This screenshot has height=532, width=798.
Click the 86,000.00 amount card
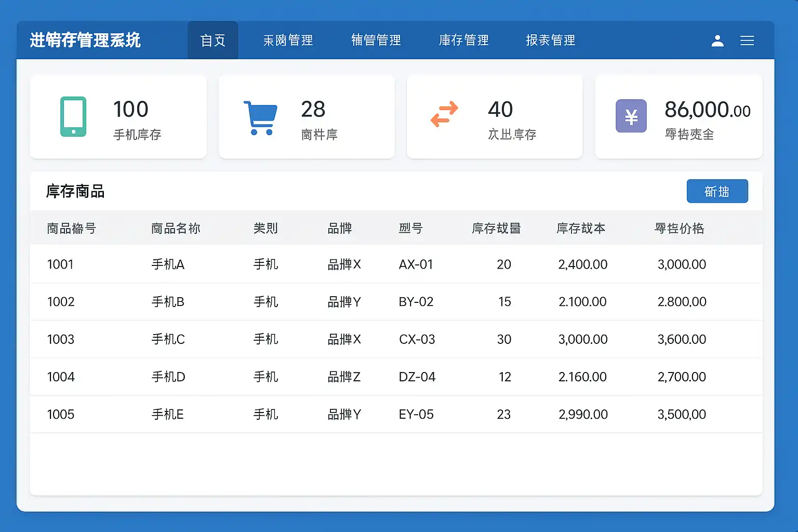tap(679, 117)
